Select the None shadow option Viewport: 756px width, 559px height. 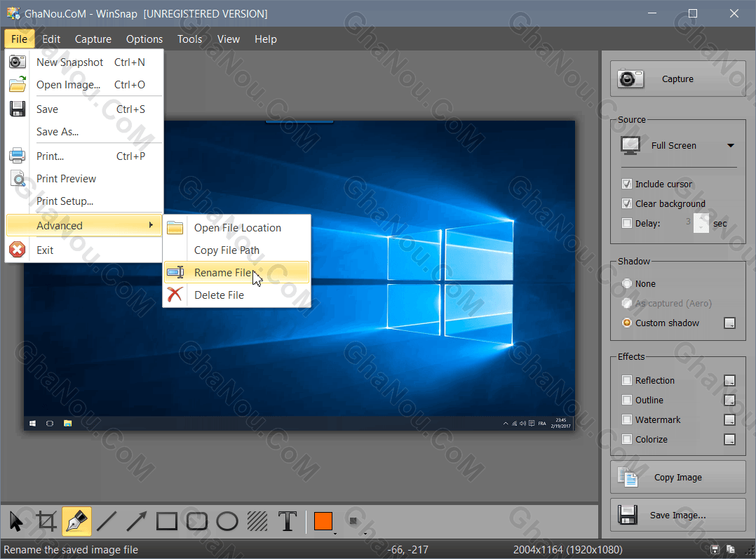[627, 283]
